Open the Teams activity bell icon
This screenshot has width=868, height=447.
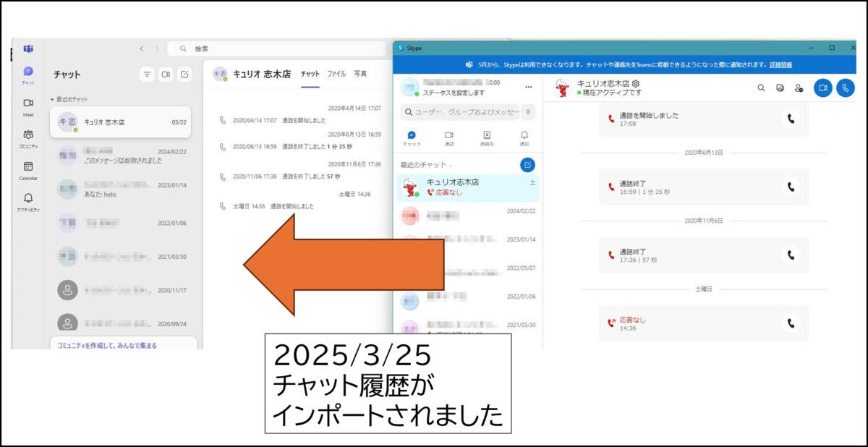[x=28, y=200]
